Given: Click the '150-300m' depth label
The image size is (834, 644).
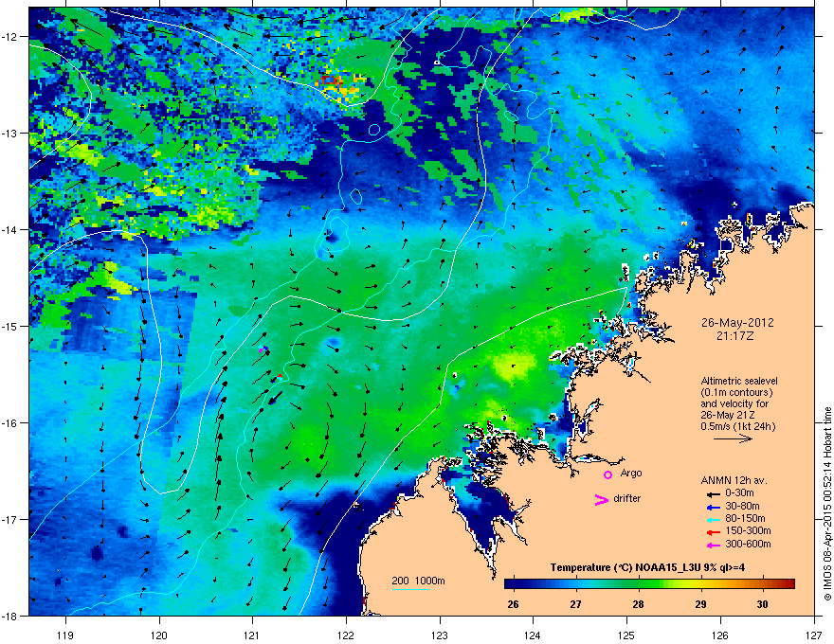Looking at the screenshot, I should 748,530.
